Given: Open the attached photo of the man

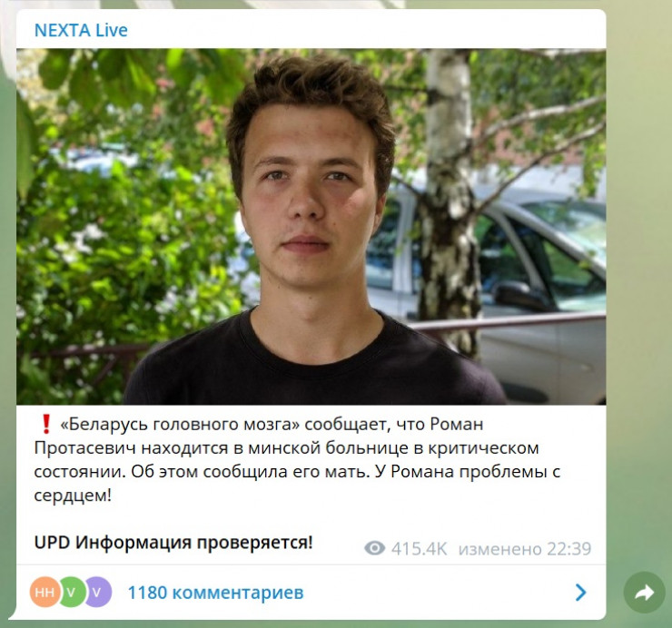Looking at the screenshot, I should [x=311, y=227].
